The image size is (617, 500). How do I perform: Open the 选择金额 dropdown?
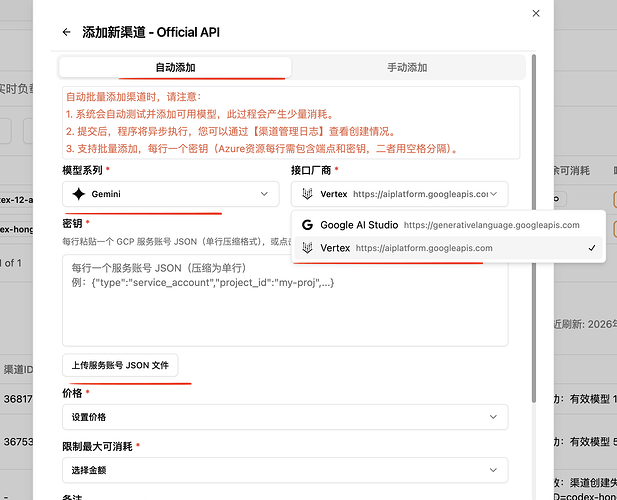(x=285, y=470)
